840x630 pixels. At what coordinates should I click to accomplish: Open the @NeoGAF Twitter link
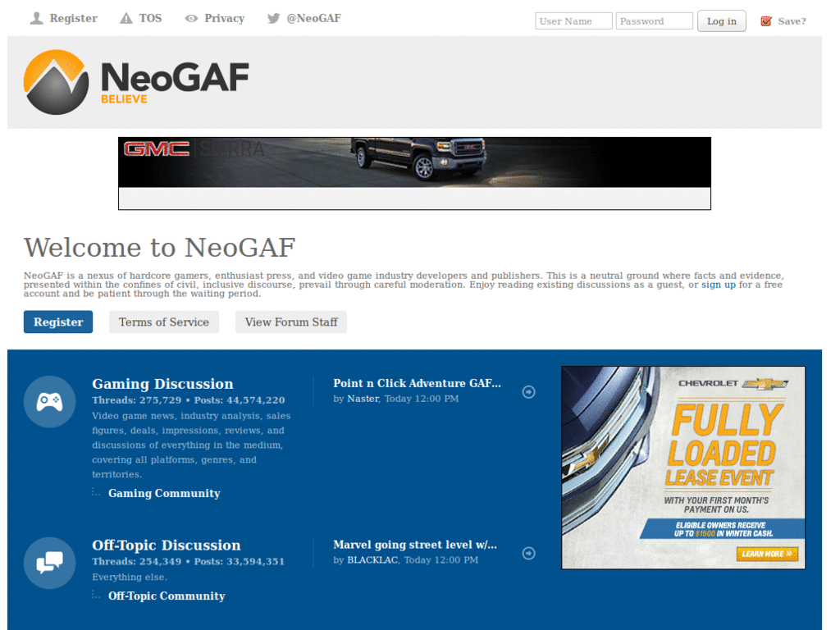point(314,18)
